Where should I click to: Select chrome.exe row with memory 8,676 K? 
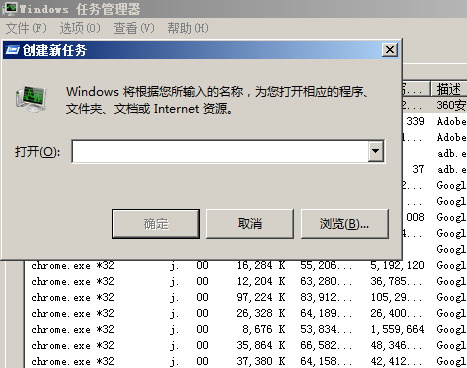(x=246, y=329)
